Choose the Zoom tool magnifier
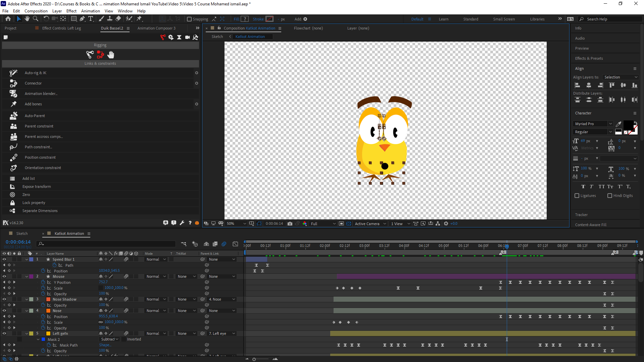This screenshot has width=644, height=362. point(36,19)
